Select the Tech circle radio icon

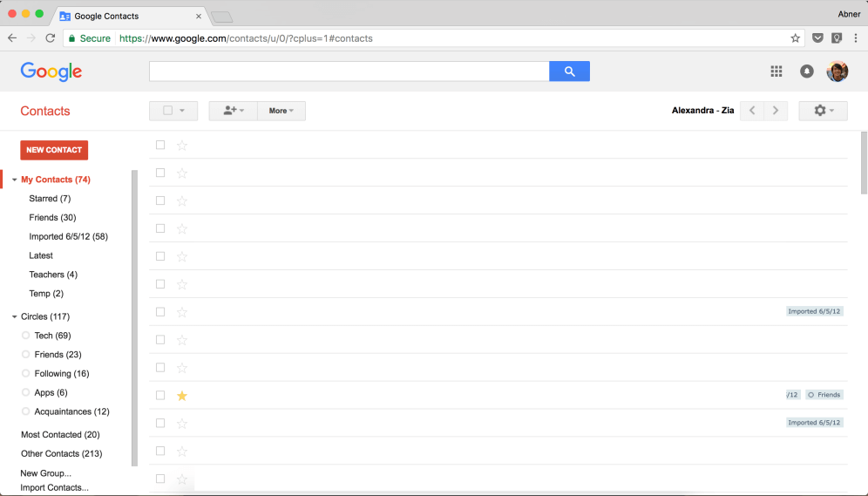pyautogui.click(x=26, y=336)
